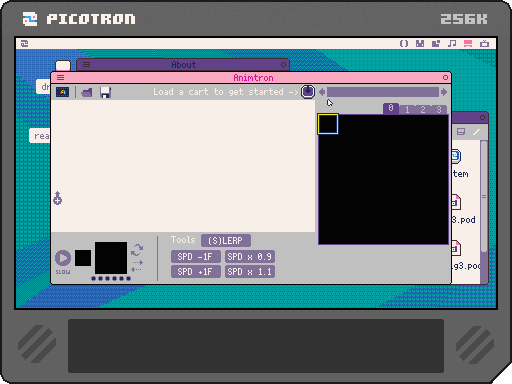Open the music note sound editor
Viewport: 512px width, 384px height.
pyautogui.click(x=452, y=44)
